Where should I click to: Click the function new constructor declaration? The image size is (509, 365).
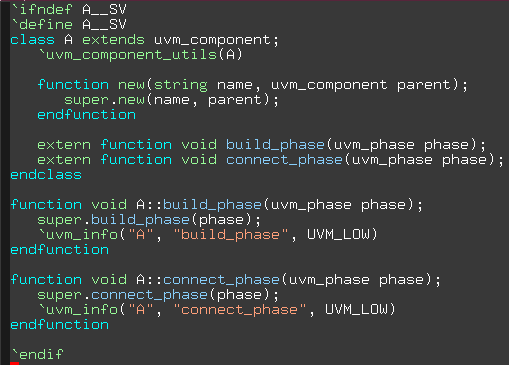click(253, 85)
